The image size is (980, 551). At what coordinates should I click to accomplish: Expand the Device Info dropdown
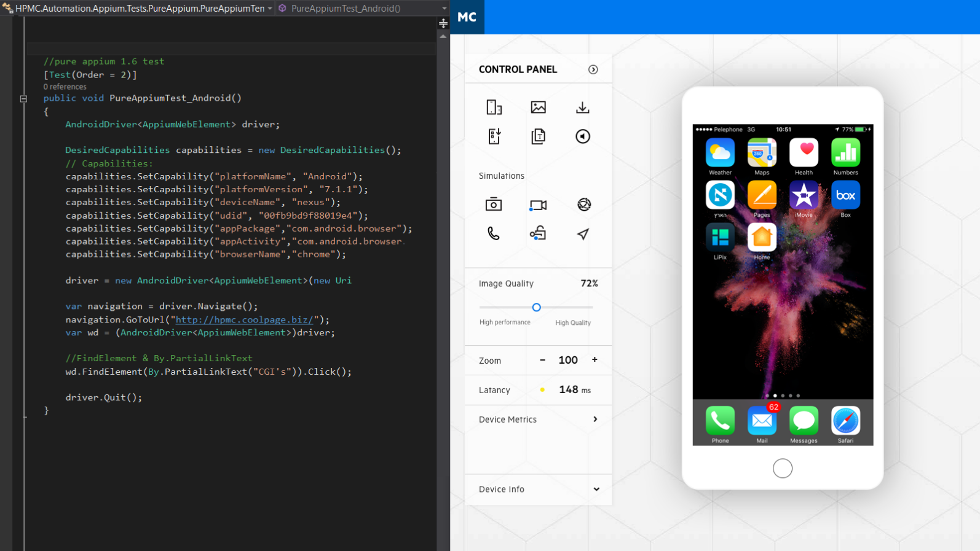(596, 490)
